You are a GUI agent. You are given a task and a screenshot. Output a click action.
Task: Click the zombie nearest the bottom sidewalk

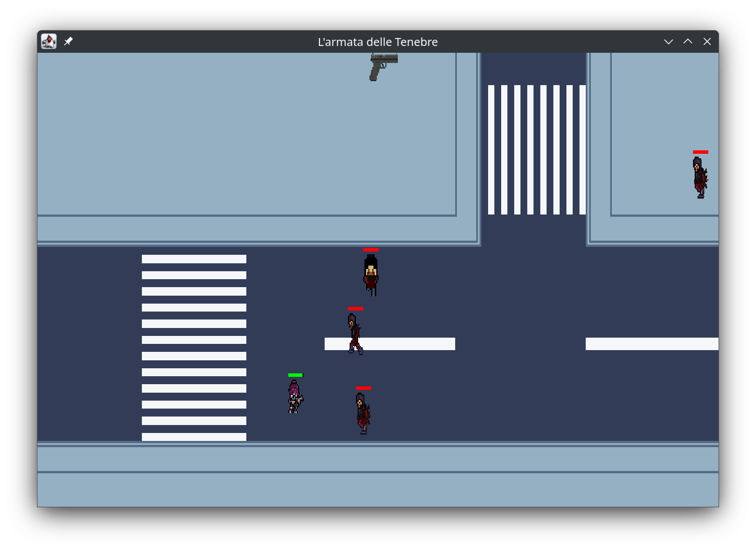tap(363, 413)
